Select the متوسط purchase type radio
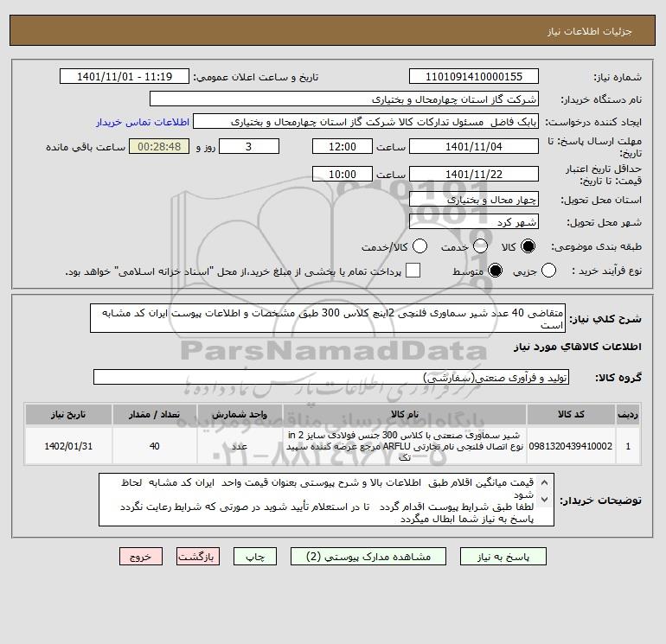This screenshot has width=666, height=644. pos(495,271)
